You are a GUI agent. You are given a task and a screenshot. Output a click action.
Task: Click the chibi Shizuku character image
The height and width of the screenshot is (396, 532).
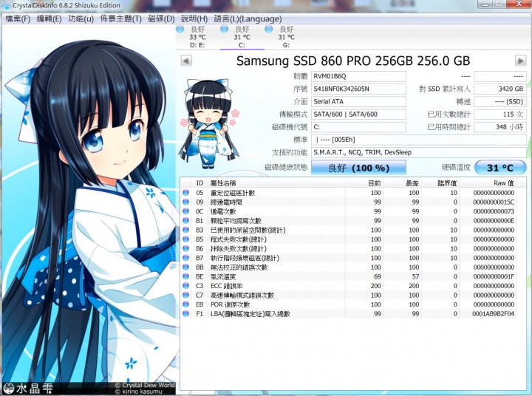[x=210, y=124]
